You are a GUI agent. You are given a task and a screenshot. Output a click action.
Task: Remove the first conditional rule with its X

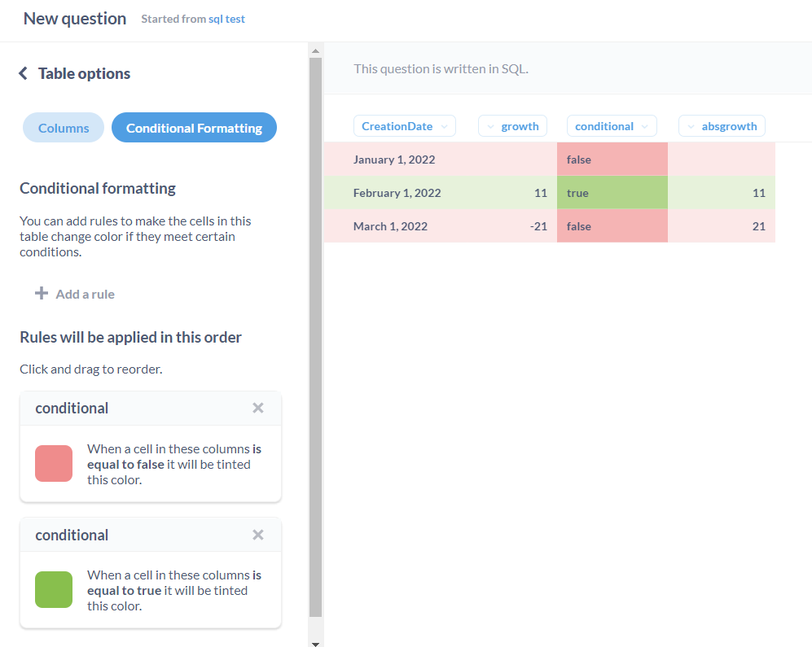click(x=258, y=408)
